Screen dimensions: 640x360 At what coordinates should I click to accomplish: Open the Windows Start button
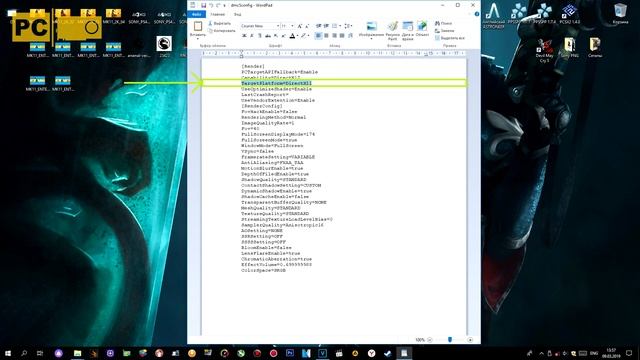point(8,353)
